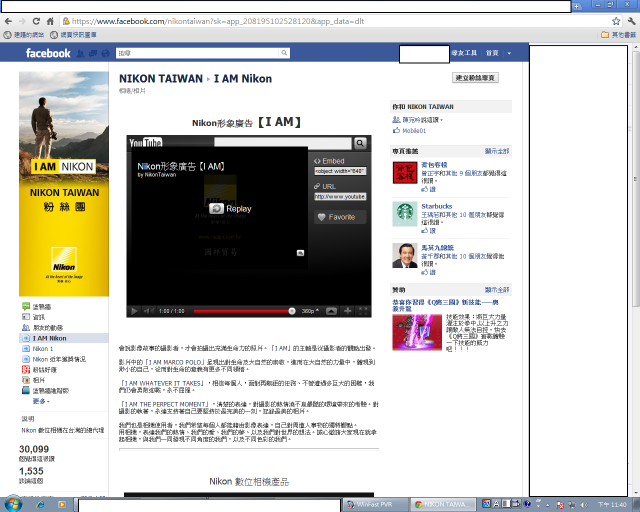Image resolution: width=640 pixels, height=512 pixels.
Task: Switch to the NIKON TAIWAN Chrome taskbar button
Action: pos(442,505)
